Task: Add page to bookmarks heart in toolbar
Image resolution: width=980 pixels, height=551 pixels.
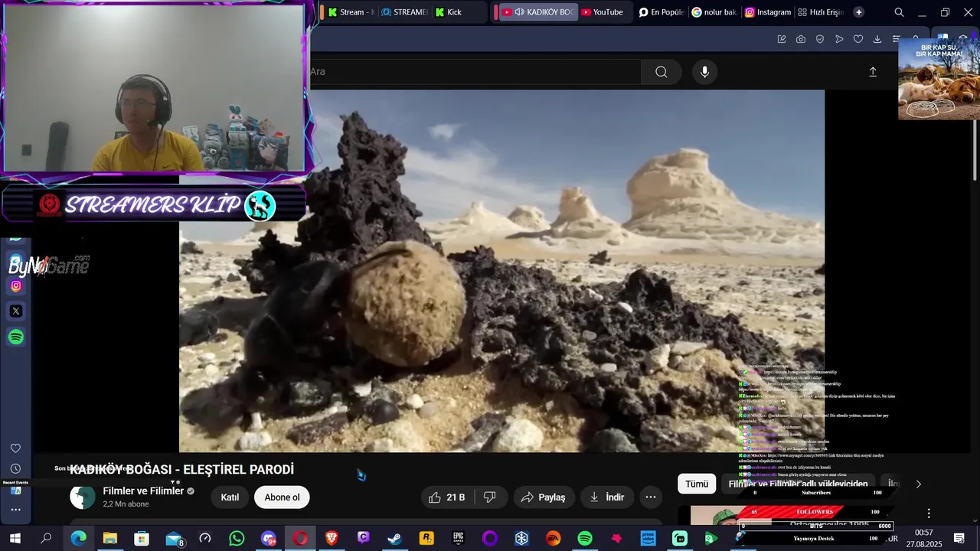Action: point(858,39)
